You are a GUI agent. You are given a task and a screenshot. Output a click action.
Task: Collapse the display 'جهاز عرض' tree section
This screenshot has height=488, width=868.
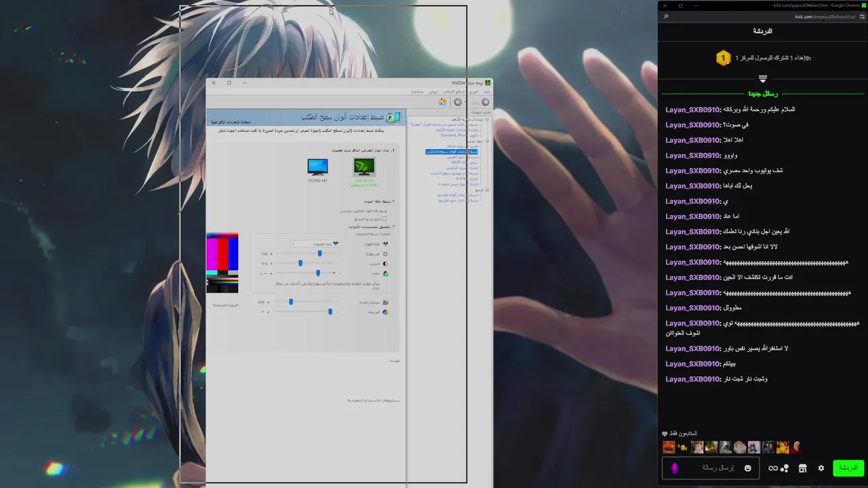(487, 141)
